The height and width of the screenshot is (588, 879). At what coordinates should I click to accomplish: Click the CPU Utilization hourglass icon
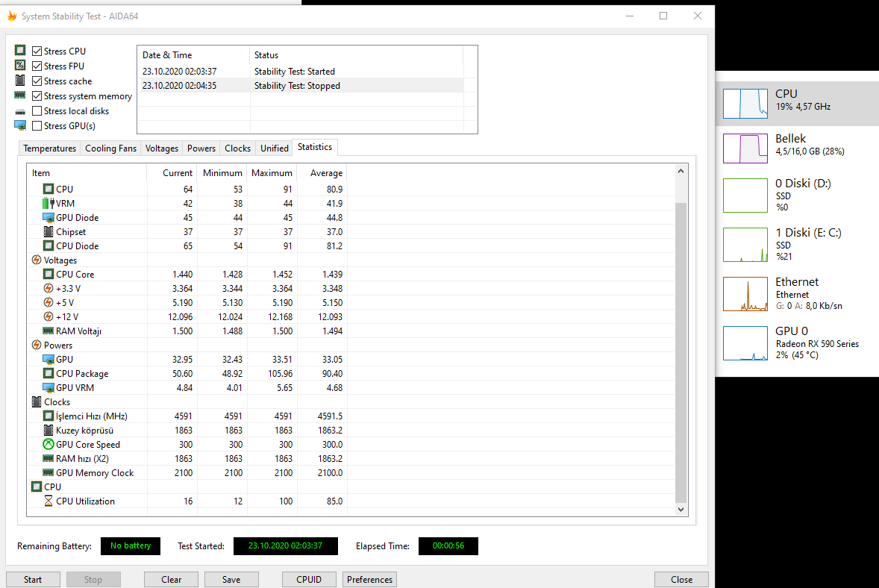point(49,501)
